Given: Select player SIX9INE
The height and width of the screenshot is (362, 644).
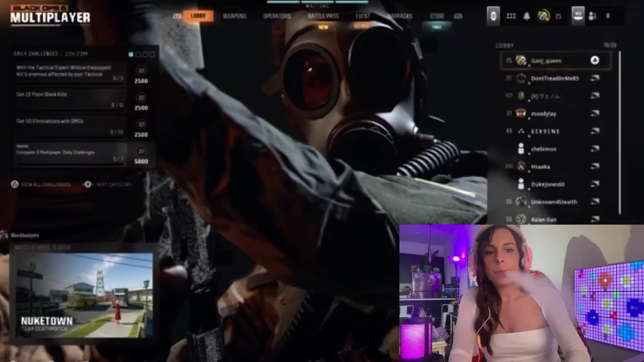Looking at the screenshot, I should (x=555, y=131).
